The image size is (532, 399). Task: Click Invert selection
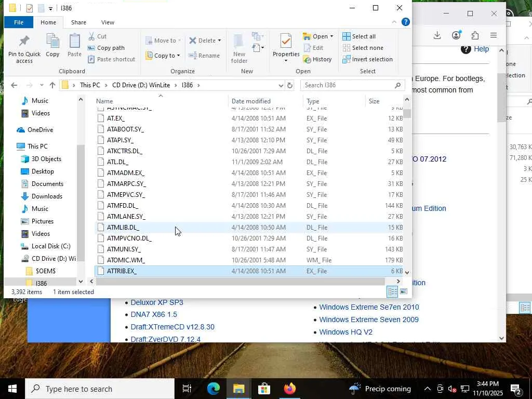coord(367,59)
